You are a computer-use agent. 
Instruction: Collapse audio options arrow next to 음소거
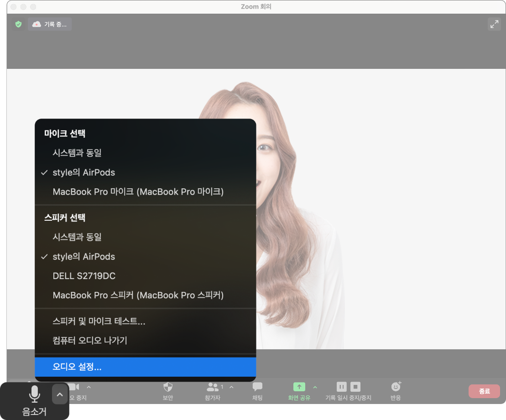[59, 394]
